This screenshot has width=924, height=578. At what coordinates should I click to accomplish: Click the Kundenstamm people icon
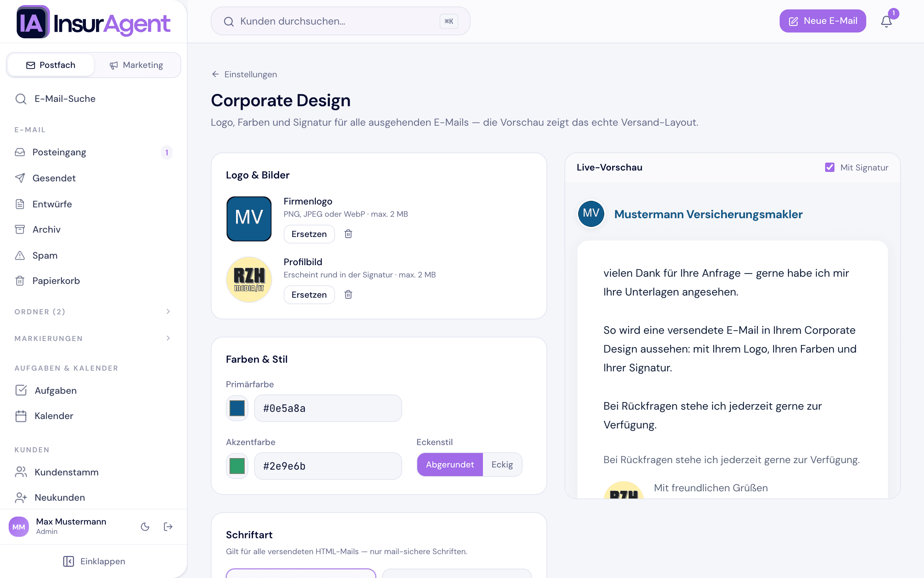point(21,472)
